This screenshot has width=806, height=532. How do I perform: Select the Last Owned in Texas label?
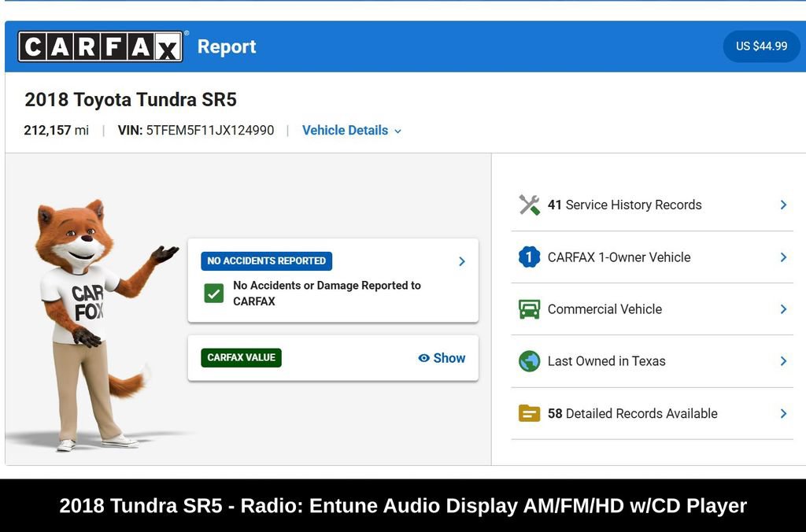(607, 361)
